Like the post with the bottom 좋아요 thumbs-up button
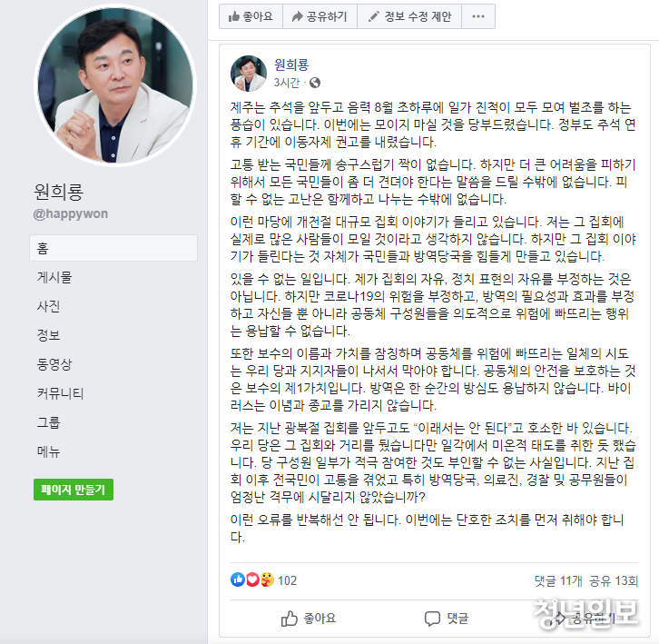 (x=309, y=619)
